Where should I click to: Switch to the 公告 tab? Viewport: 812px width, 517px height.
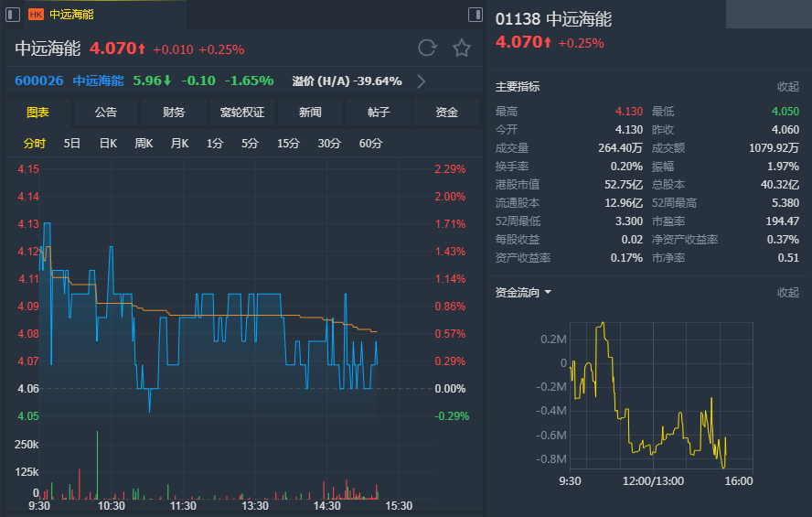(x=106, y=113)
